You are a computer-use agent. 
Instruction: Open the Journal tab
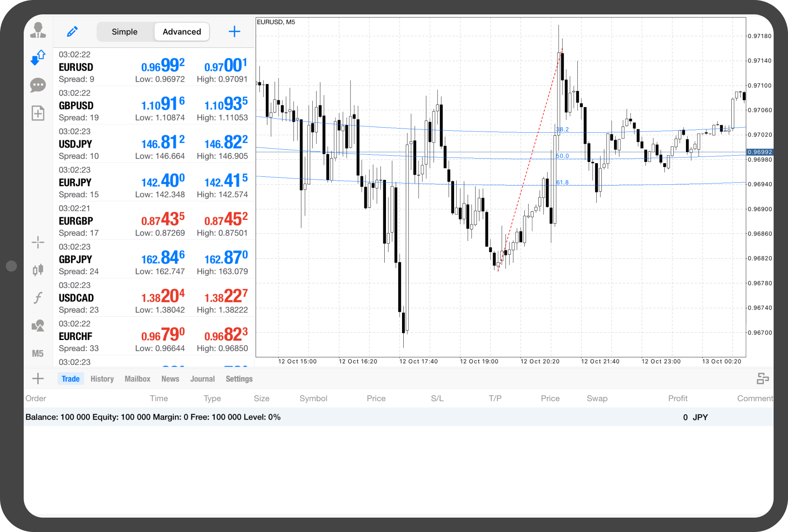click(202, 379)
